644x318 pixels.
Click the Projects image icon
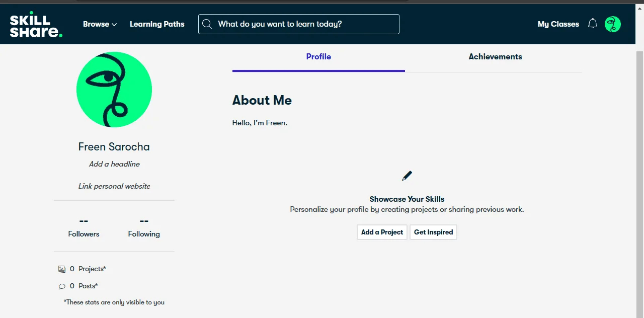pos(62,269)
